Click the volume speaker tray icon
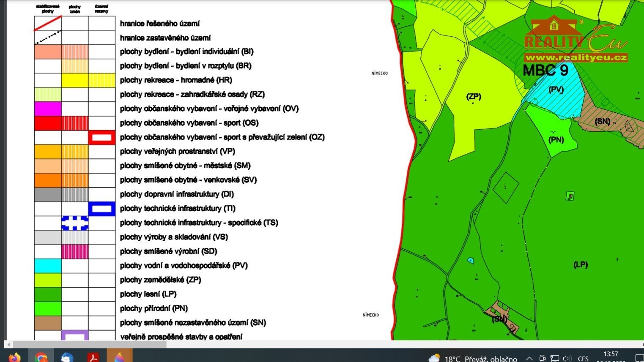Screen dimensions: 644x362 567,359
